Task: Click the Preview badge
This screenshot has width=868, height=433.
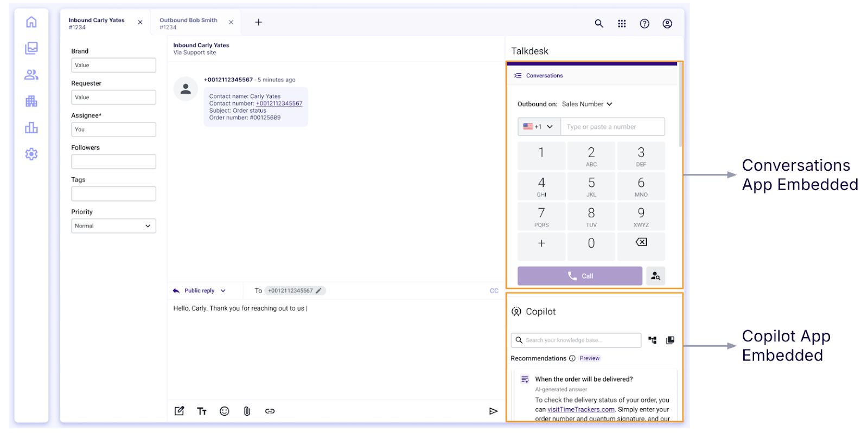Action: (589, 358)
